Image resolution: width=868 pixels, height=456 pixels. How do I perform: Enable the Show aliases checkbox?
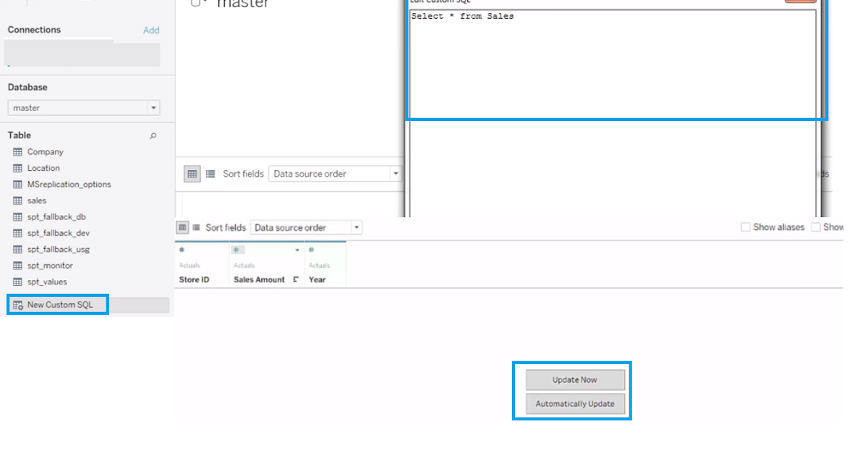(x=746, y=227)
